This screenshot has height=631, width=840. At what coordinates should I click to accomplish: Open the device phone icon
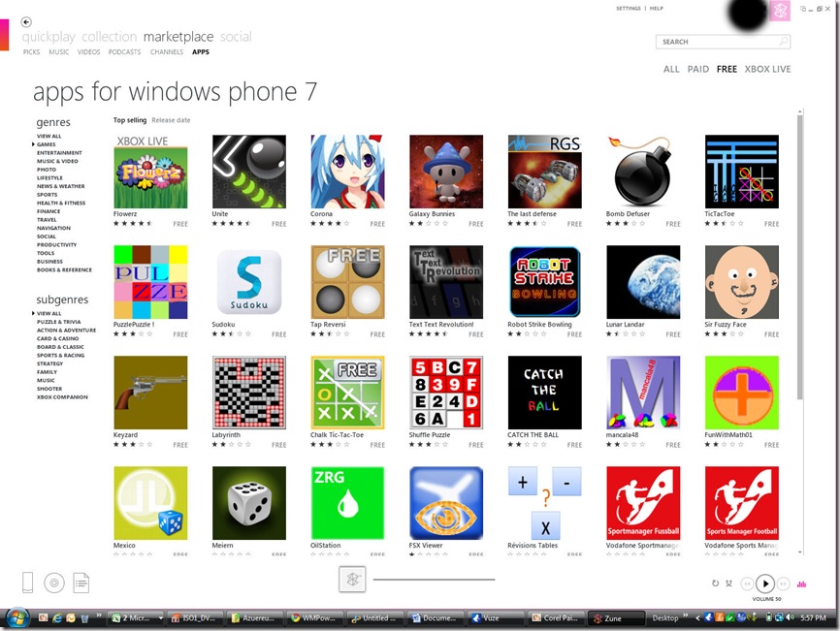(28, 583)
